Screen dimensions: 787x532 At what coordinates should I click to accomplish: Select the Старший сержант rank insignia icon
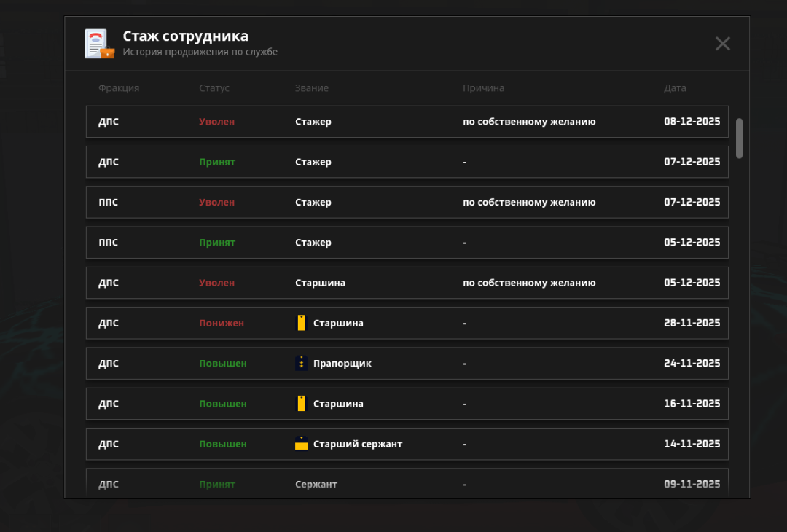(302, 443)
